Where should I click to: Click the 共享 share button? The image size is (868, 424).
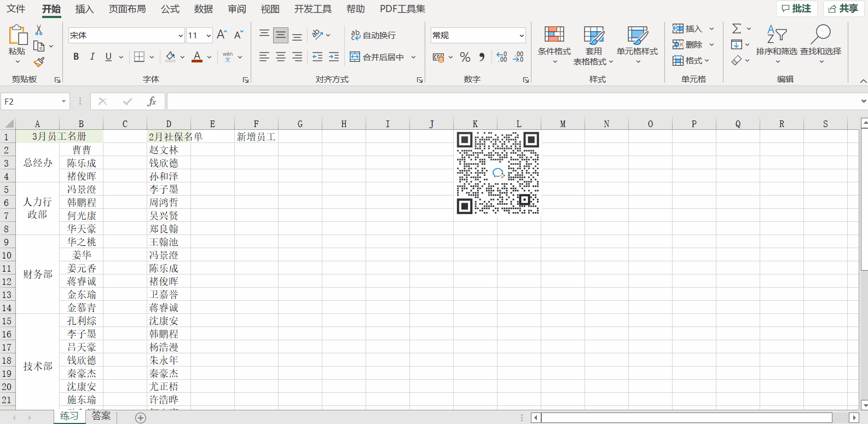coord(843,9)
